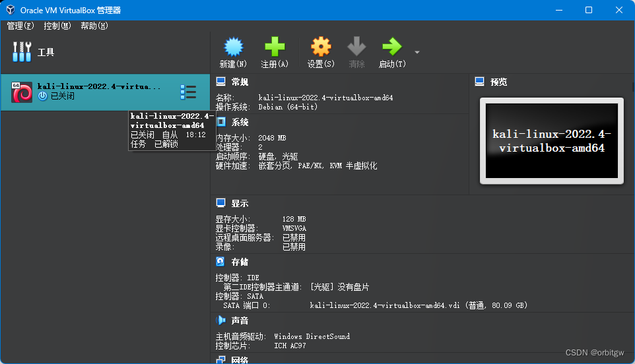Click the 系统 System section header
Screen dimensions: 635x364
(240, 122)
